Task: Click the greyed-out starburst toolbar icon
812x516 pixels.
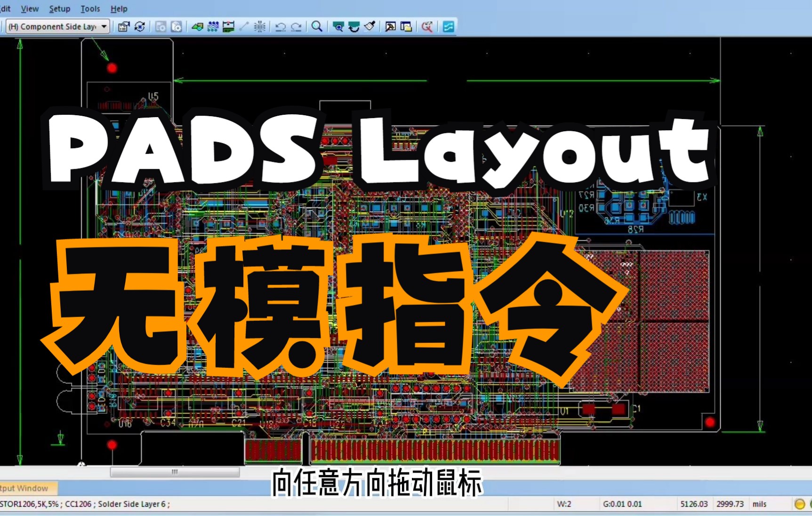Action: pos(259,26)
